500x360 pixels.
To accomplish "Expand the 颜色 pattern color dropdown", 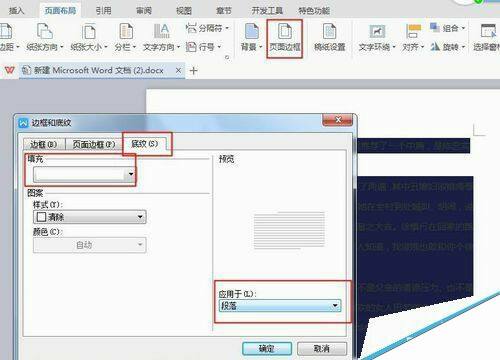I will coord(140,245).
